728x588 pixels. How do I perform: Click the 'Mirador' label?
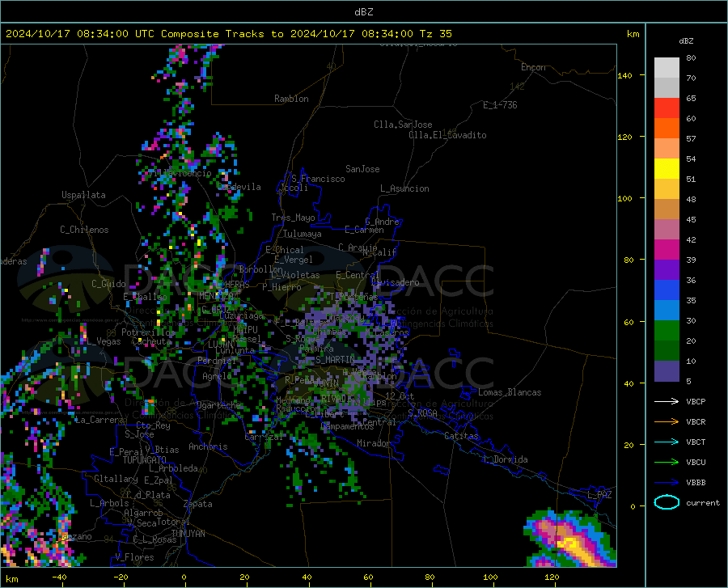point(374,443)
